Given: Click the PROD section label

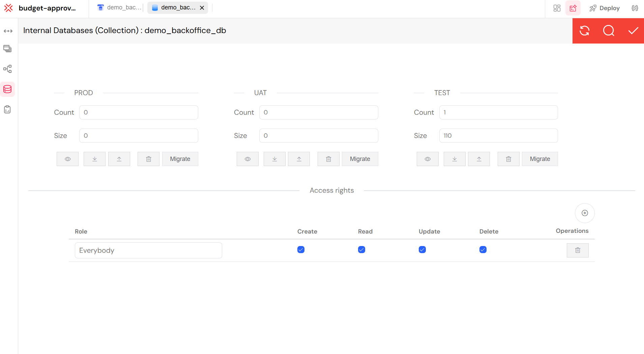Looking at the screenshot, I should click(x=83, y=93).
